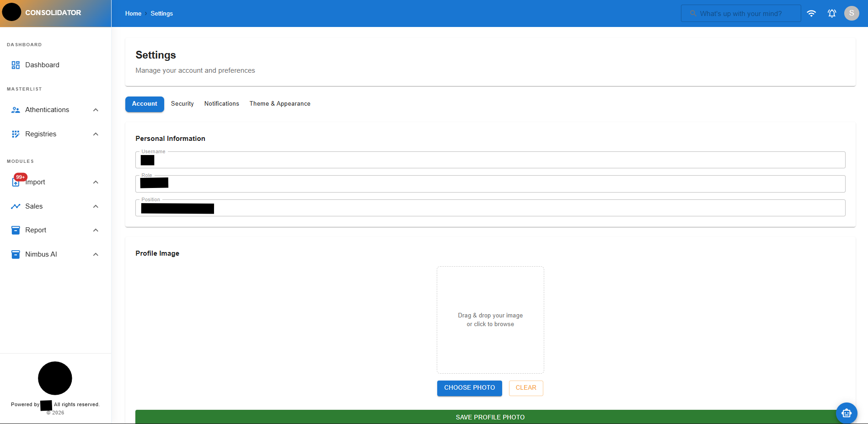Open notifications via the bell icon
This screenshot has width=868, height=424.
[832, 13]
